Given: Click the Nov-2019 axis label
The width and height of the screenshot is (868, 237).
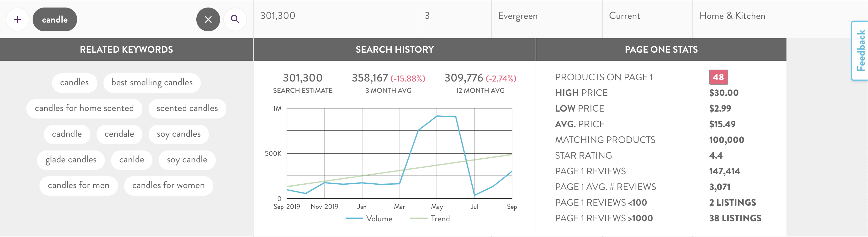Looking at the screenshot, I should pyautogui.click(x=325, y=207).
